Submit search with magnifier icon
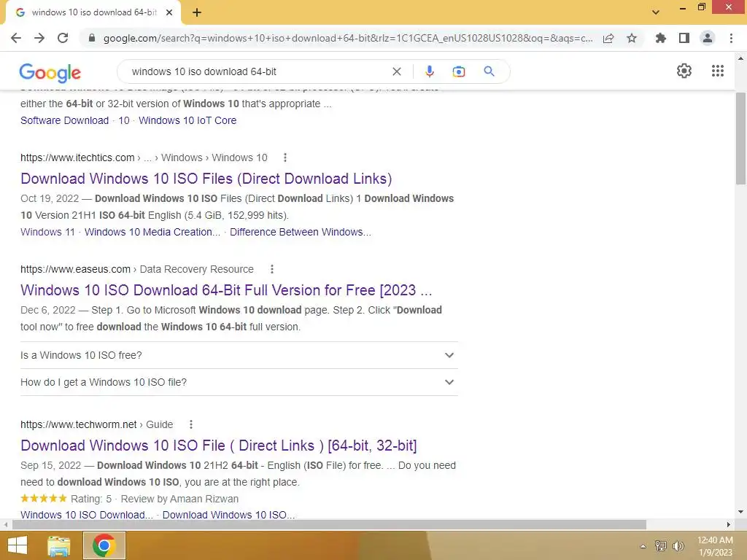Viewport: 747px width, 560px height. [x=489, y=71]
